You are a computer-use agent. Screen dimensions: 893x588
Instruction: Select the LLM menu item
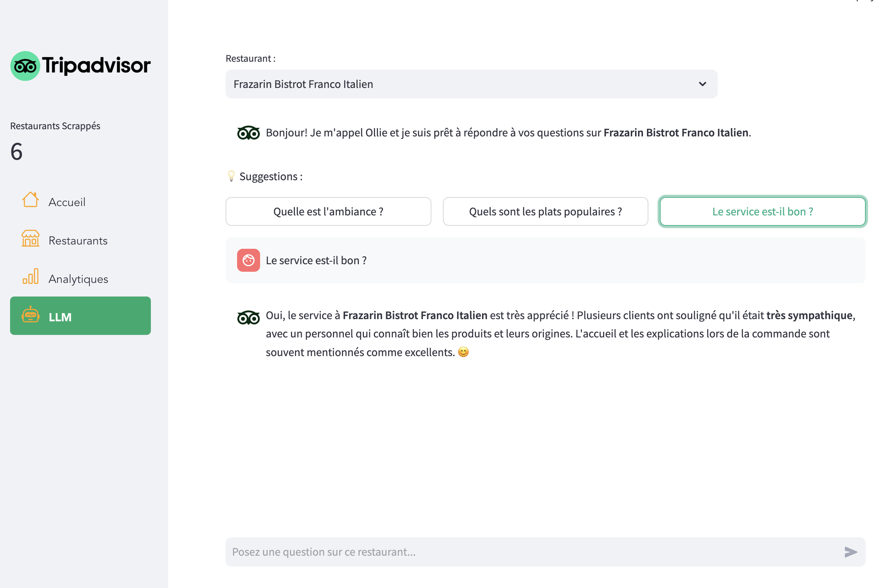80,316
